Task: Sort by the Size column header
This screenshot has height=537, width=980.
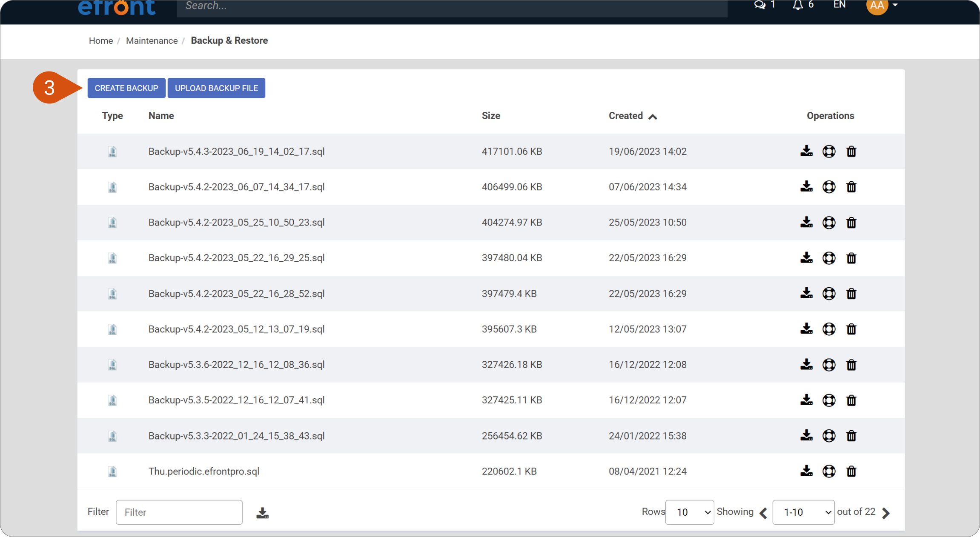Action: (x=491, y=116)
